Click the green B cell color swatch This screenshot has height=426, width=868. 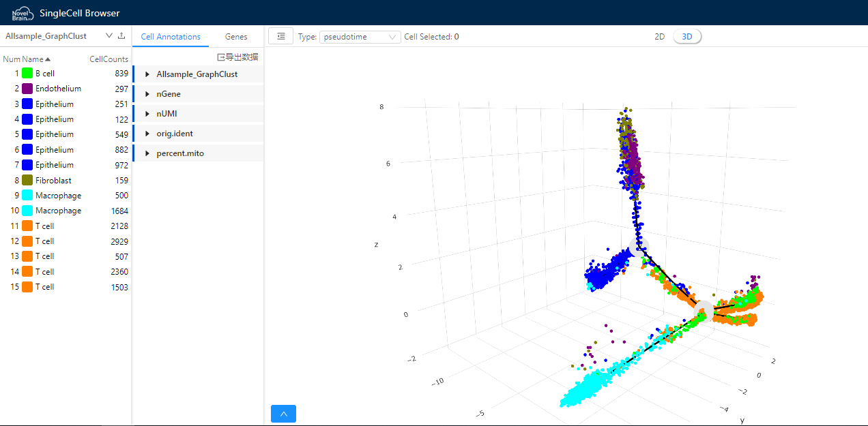pyautogui.click(x=27, y=73)
